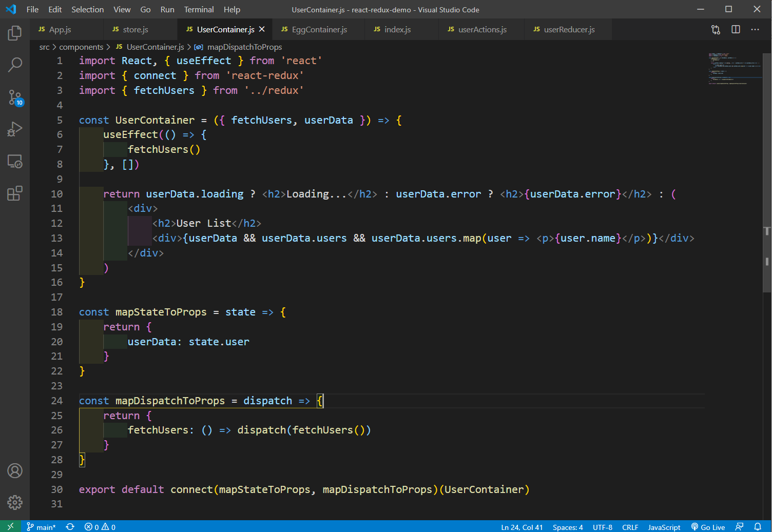Open the Manage gear menu
772x532 pixels.
click(15, 502)
